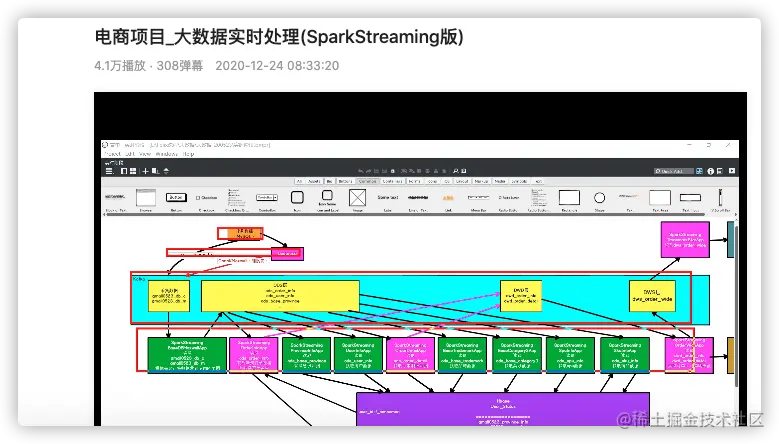
Task: Select leftmost green SparkStreaming BaseDB box
Action: [187, 355]
